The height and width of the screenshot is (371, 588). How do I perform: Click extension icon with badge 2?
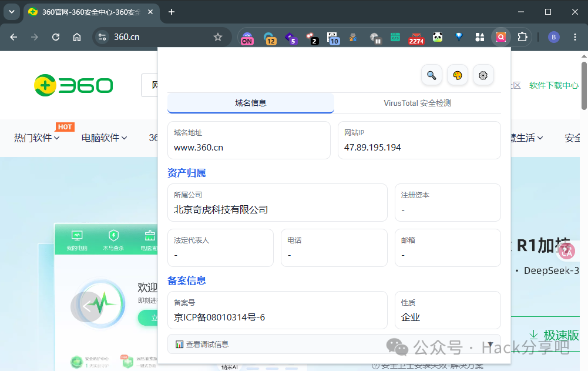pos(312,38)
